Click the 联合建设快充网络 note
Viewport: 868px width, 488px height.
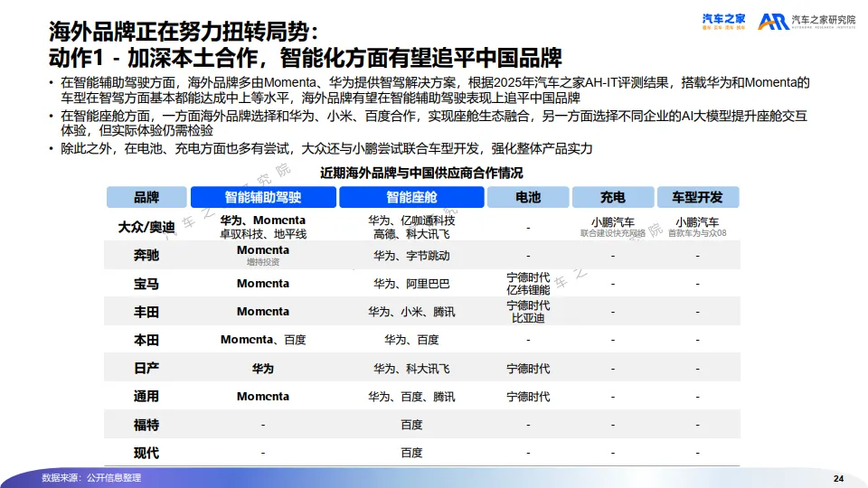tap(613, 233)
